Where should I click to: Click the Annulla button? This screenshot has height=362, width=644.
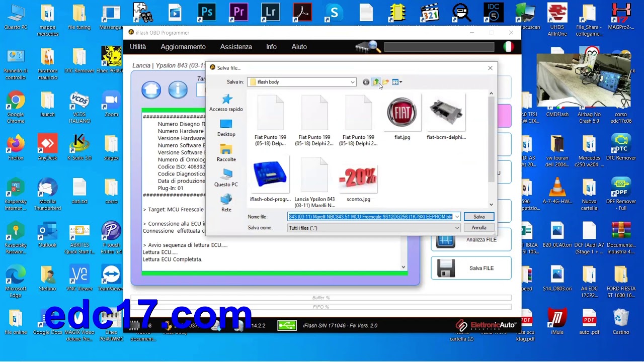(478, 228)
